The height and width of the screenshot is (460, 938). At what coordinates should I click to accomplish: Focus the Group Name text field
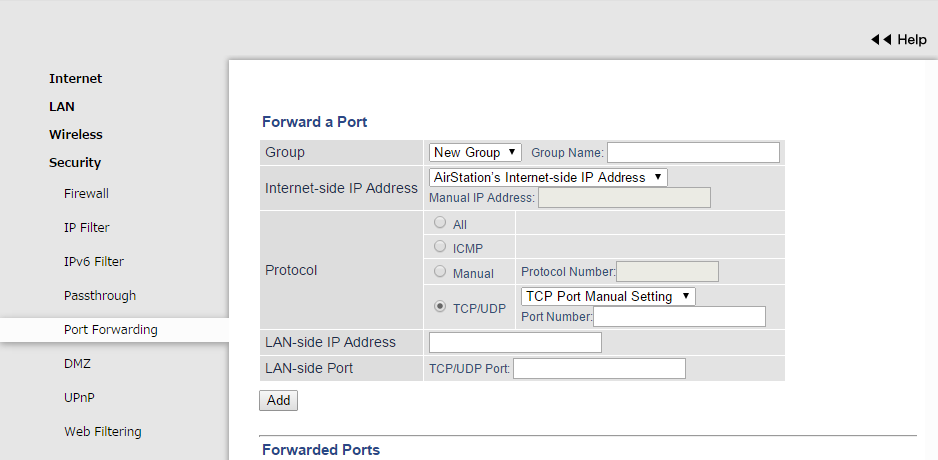click(693, 152)
